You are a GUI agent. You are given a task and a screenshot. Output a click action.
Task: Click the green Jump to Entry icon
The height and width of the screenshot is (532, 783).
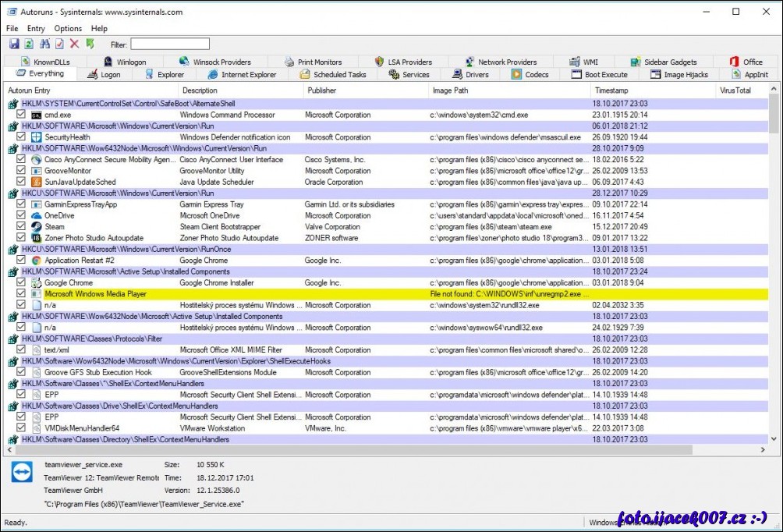(x=90, y=44)
